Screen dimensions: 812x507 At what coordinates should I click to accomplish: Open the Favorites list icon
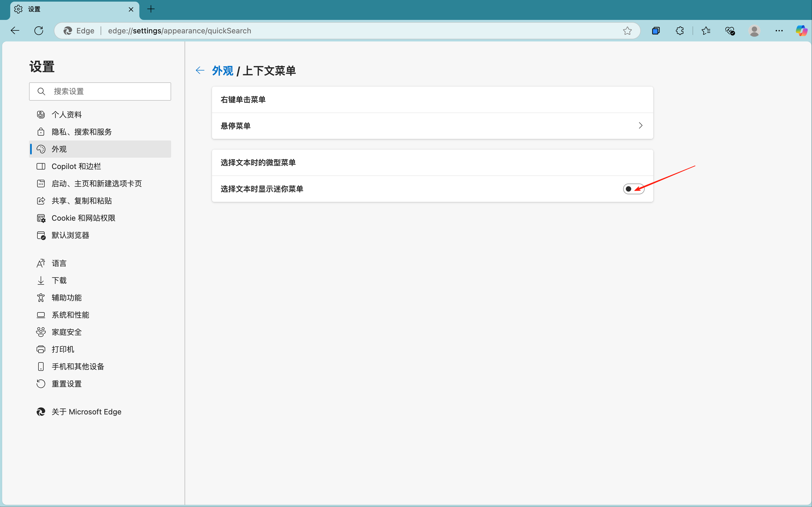click(x=706, y=31)
